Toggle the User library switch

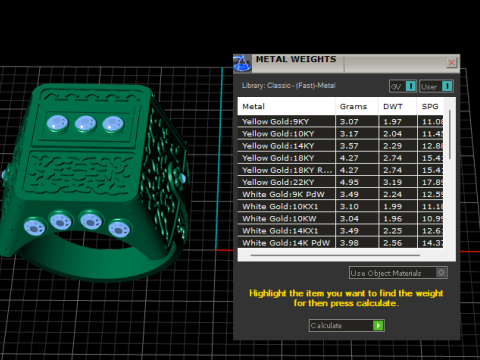pos(436,86)
